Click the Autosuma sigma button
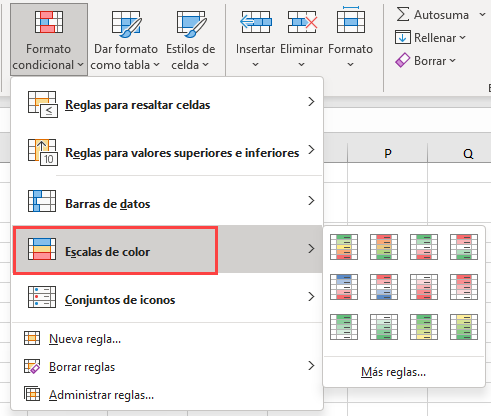The height and width of the screenshot is (416, 491). [x=432, y=15]
